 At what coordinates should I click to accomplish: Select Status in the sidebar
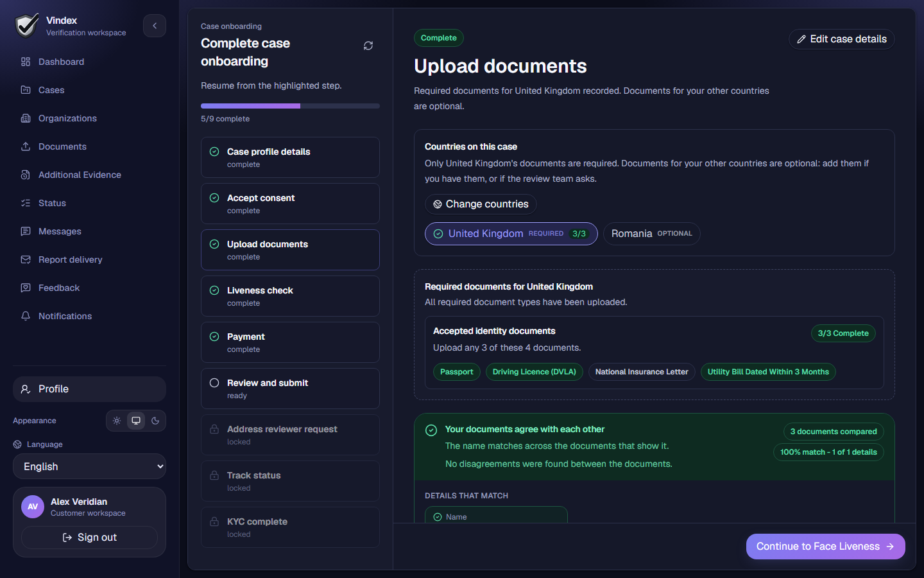tap(89, 203)
